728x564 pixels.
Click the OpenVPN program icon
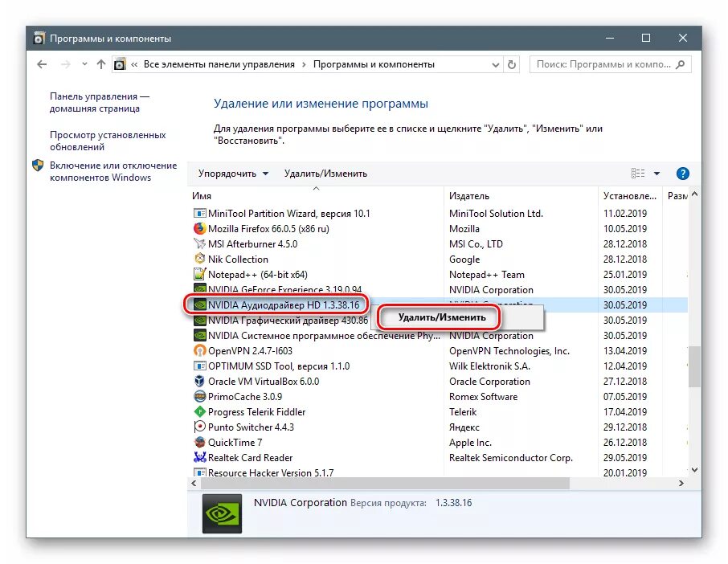tap(199, 350)
